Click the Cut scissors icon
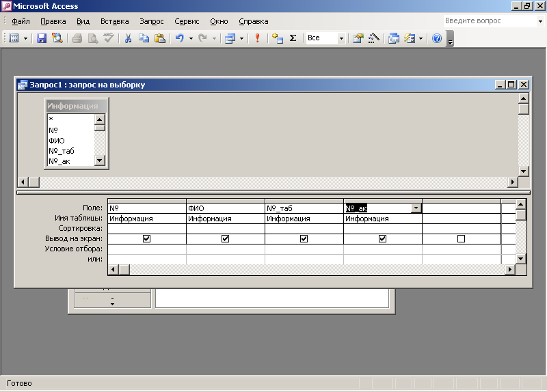547x392 pixels. [x=128, y=38]
